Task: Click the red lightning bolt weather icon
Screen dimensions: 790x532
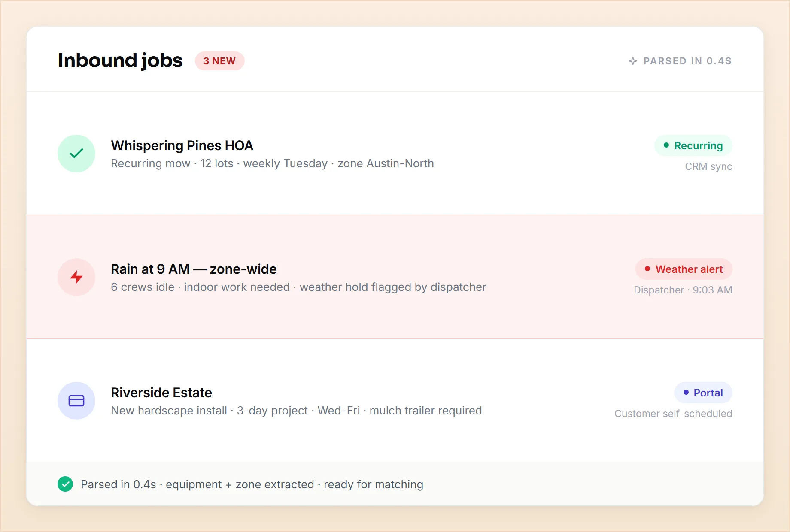Action: [x=76, y=277]
